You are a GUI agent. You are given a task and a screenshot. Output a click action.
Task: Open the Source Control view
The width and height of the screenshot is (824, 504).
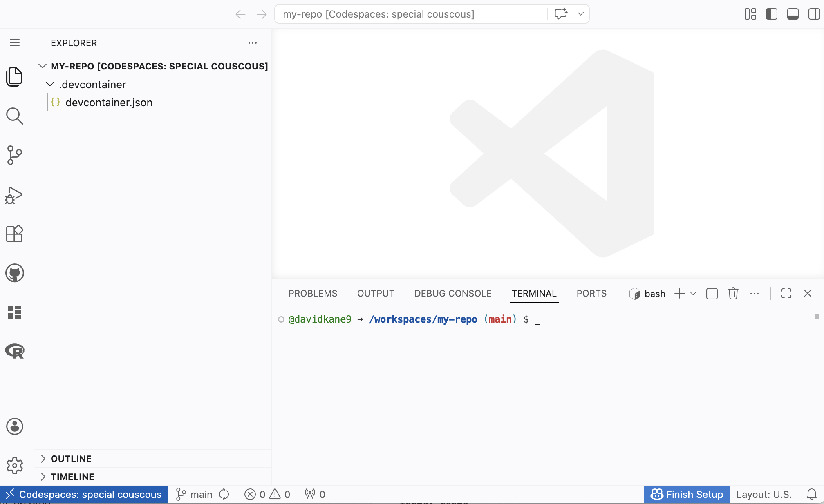[15, 155]
